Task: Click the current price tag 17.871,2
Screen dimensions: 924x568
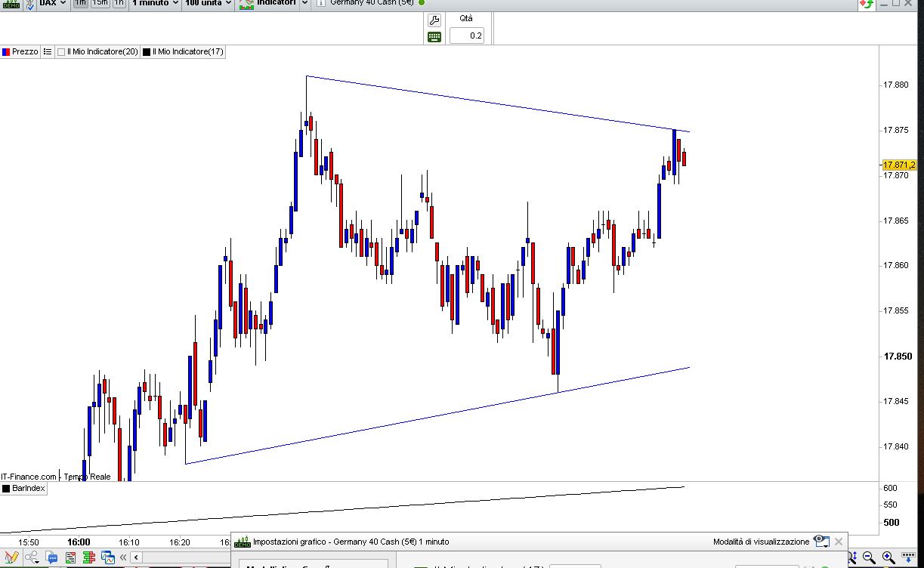Action: pyautogui.click(x=900, y=165)
